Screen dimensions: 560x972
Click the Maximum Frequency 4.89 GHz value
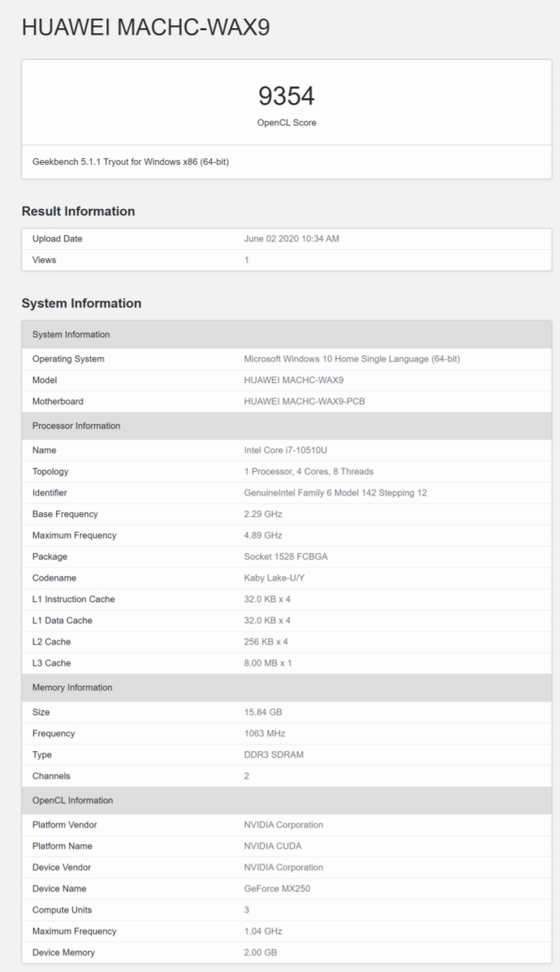(263, 535)
